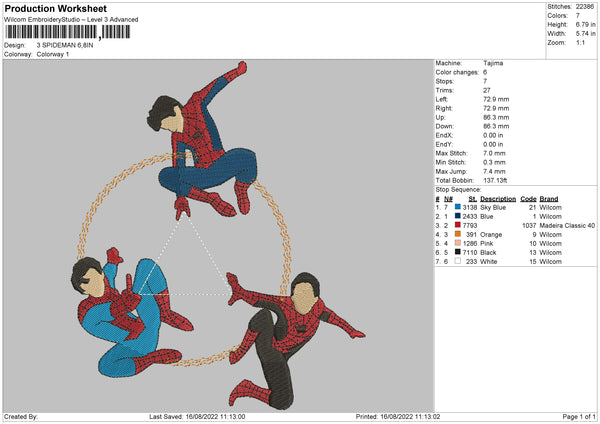Click the Total Bobbin value 137.13ft

pos(495,180)
